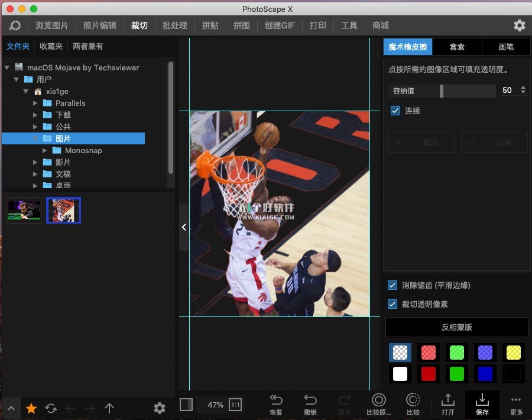
Task: Click the favorites star icon
Action: (31, 408)
